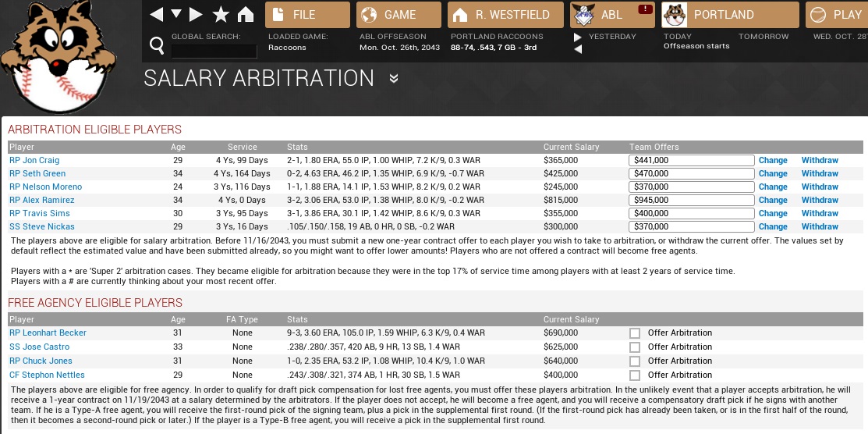Click the next day arrow above YESTERDAY
868x434 pixels.
click(x=577, y=37)
